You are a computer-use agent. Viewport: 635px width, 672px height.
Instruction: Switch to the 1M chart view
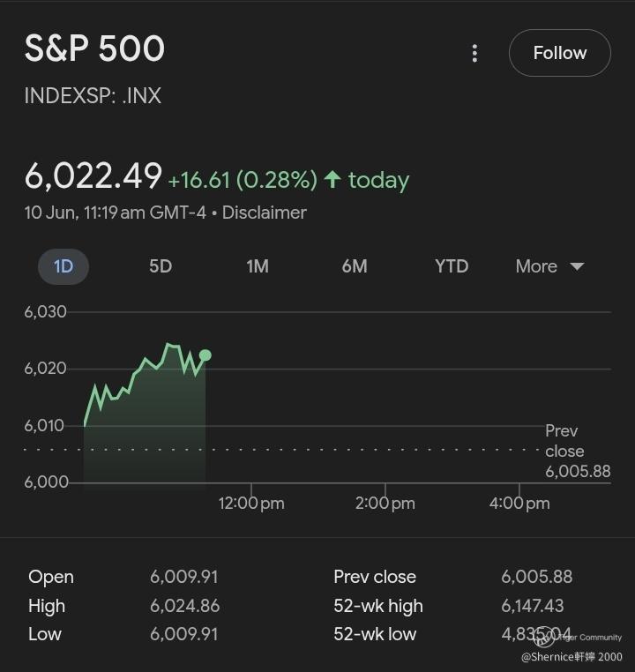pyautogui.click(x=258, y=266)
